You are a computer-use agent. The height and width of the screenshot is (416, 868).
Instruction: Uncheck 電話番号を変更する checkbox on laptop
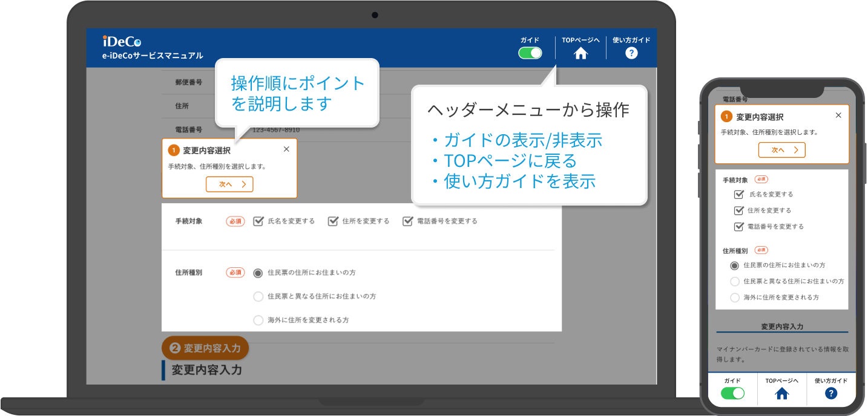pos(407,221)
